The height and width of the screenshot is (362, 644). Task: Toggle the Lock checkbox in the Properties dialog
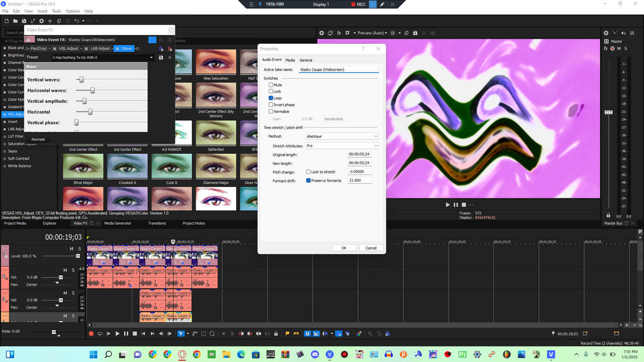coord(271,91)
